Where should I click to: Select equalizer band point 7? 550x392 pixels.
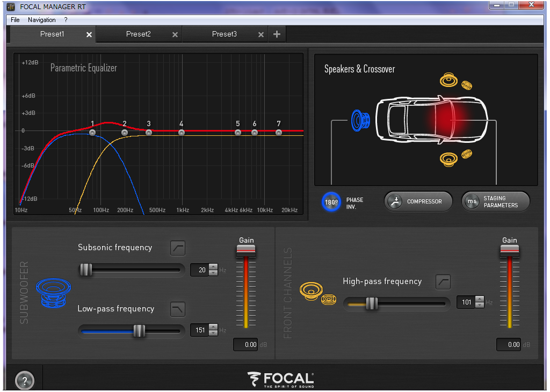click(279, 133)
